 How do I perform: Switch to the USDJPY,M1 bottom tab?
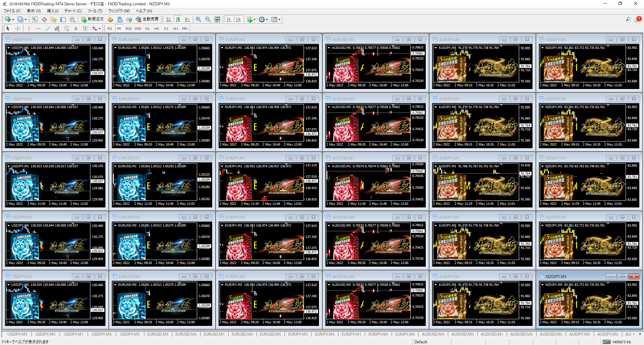(x=74, y=334)
